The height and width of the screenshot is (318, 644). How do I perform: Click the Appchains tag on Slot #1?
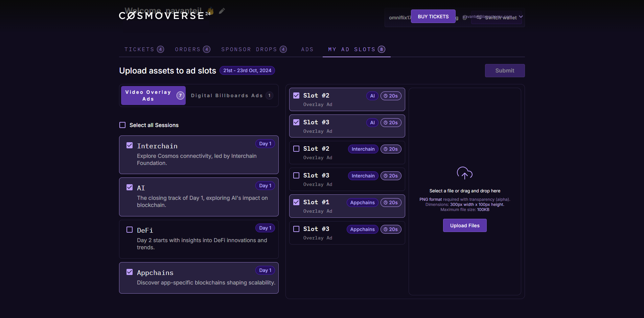coord(362,203)
